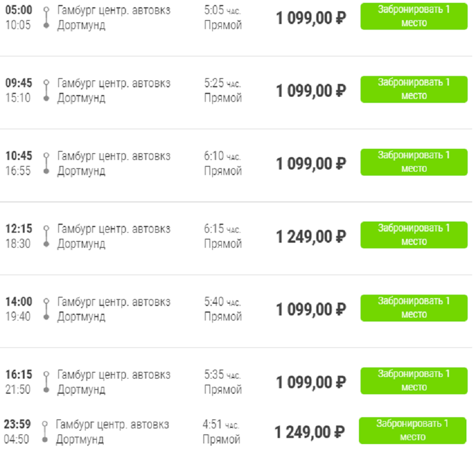Reserve a seat on the 12:15 bus
The height and width of the screenshot is (453, 476).
coord(413,235)
